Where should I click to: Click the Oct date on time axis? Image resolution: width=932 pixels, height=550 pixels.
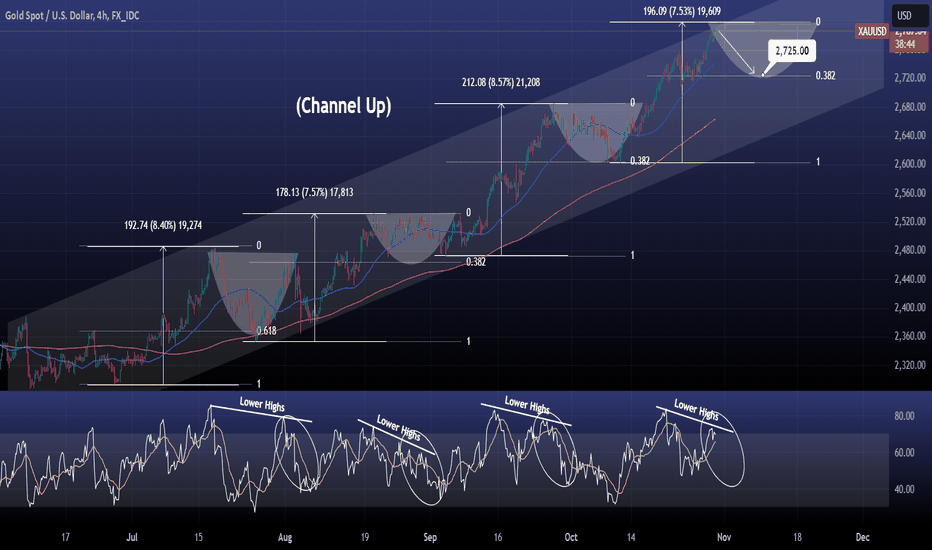(571, 538)
